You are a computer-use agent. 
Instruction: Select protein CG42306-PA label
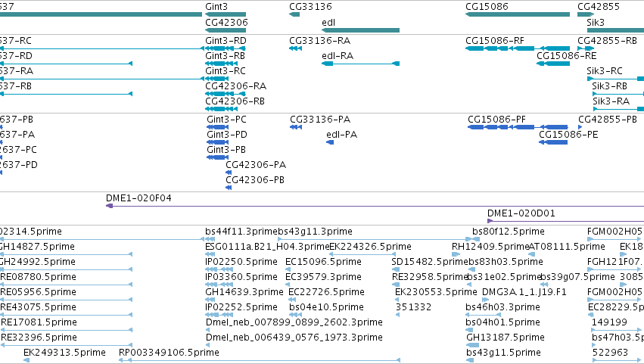(x=256, y=165)
